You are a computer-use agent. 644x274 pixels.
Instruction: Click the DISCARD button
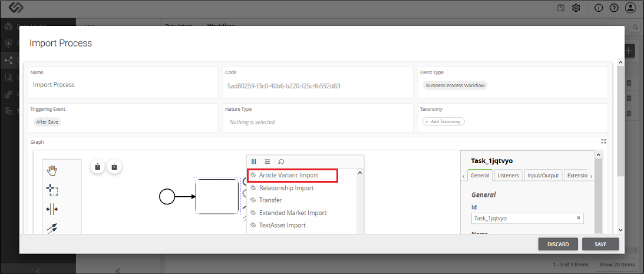[558, 244]
